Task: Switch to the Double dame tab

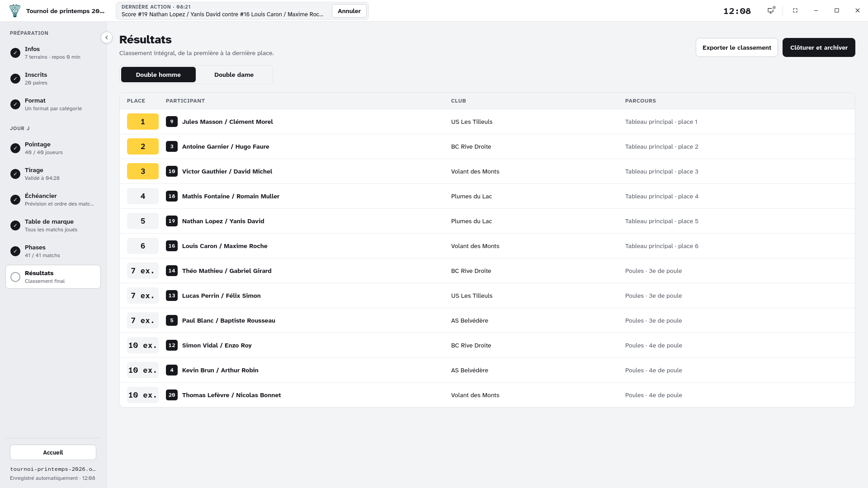Action: click(234, 75)
